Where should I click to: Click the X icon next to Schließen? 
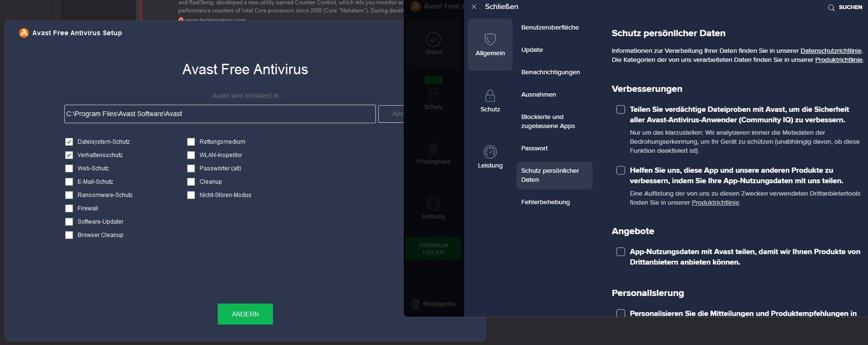coord(474,7)
